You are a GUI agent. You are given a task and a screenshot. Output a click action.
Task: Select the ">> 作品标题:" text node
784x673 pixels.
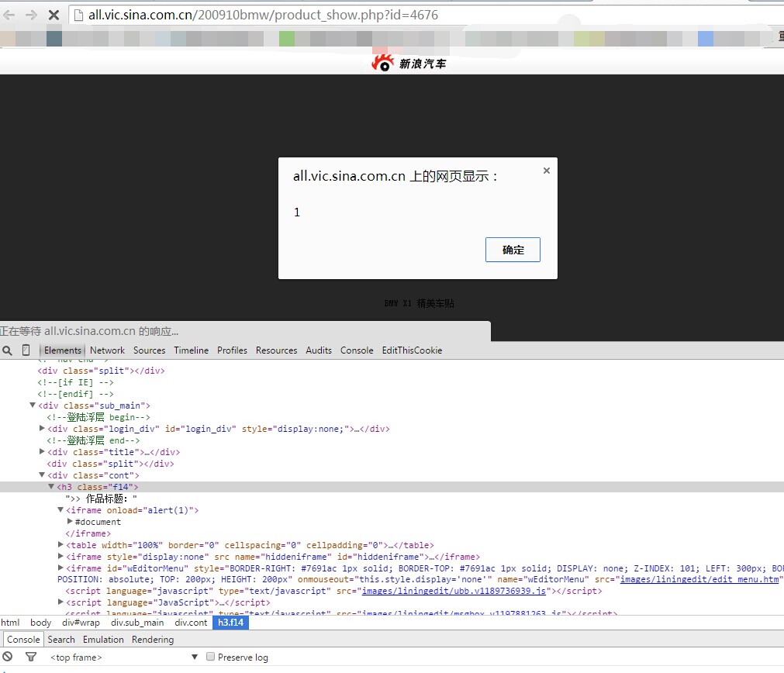(101, 499)
